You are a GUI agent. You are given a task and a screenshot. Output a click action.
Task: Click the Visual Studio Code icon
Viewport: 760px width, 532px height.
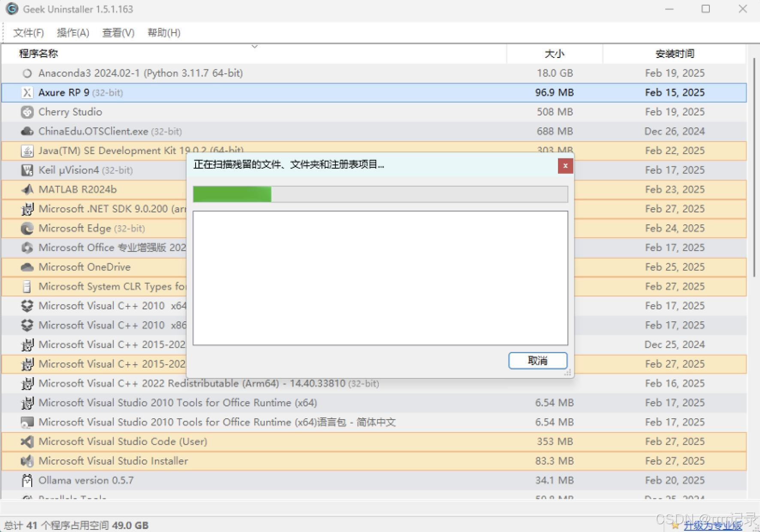(x=27, y=441)
